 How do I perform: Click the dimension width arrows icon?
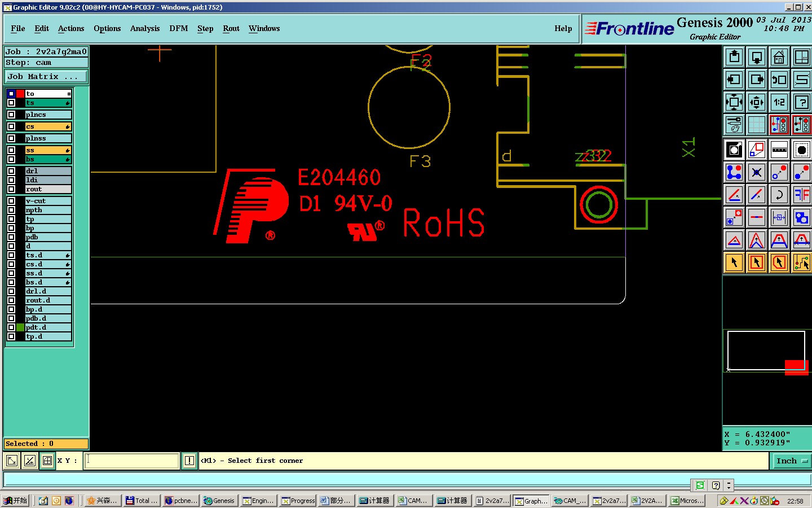tap(779, 217)
